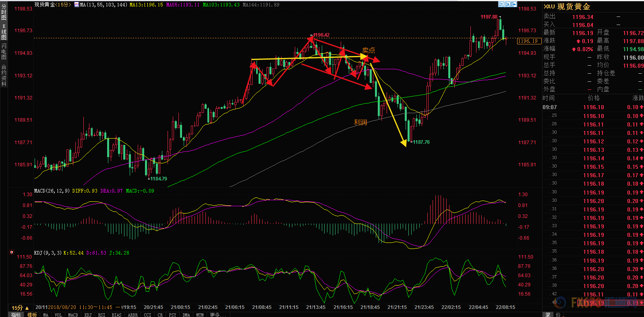Screen dimensions: 644x317
Task: Switch to the 分时图 side tab
Action: click(4, 12)
